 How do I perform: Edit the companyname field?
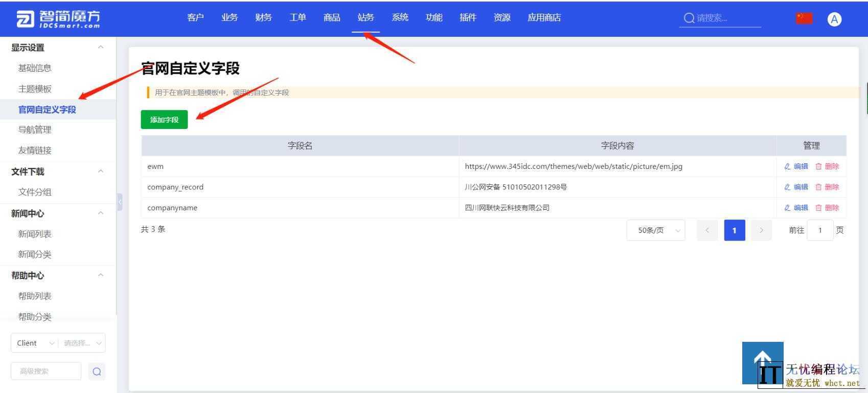pyautogui.click(x=796, y=208)
